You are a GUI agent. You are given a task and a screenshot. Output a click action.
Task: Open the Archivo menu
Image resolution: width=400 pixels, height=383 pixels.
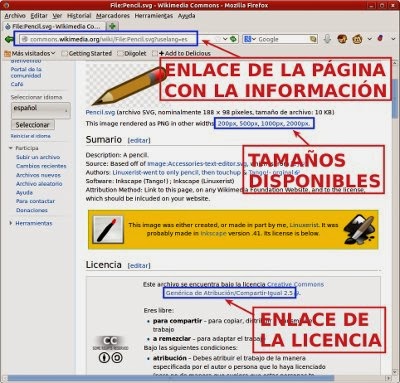[15, 16]
